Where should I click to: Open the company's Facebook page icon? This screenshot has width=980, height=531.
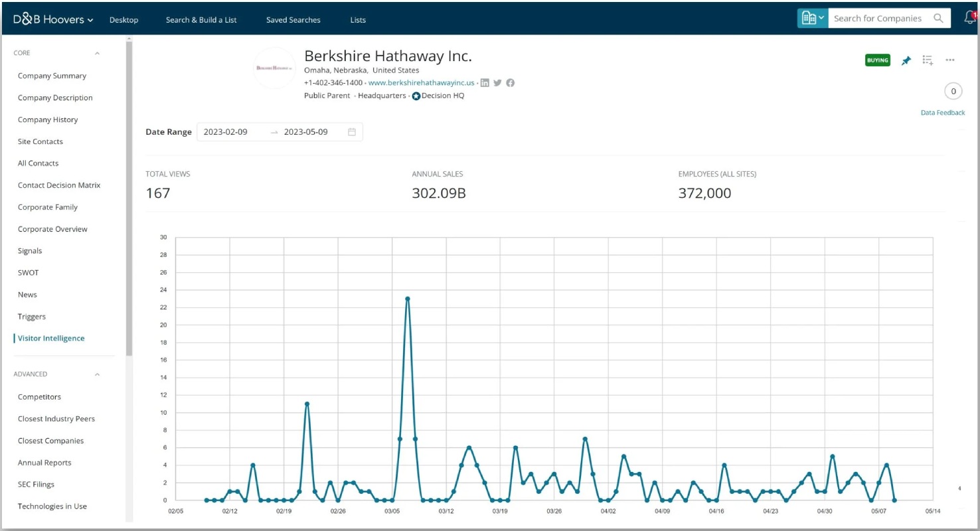[x=511, y=83]
